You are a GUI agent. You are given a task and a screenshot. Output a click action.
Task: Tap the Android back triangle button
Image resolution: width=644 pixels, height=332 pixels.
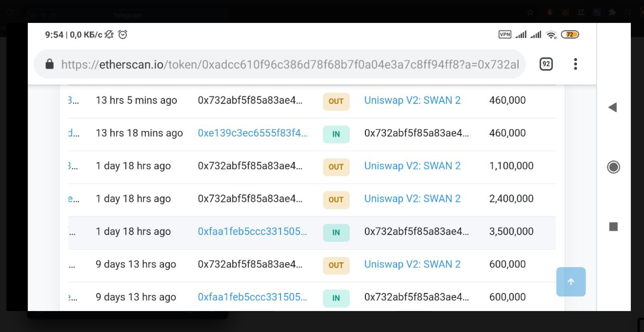tap(613, 107)
